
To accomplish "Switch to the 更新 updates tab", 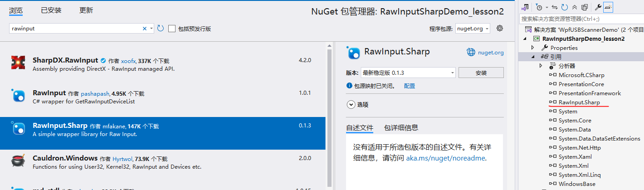I will [86, 10].
